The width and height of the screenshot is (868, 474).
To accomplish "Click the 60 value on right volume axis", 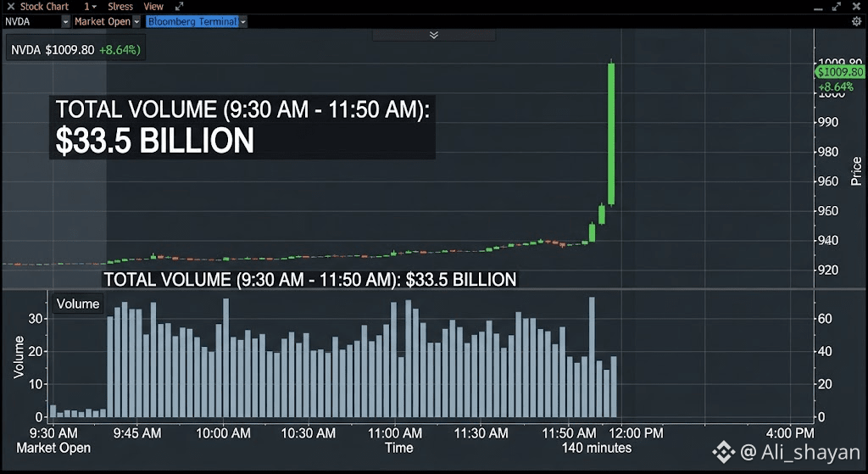I will (825, 318).
